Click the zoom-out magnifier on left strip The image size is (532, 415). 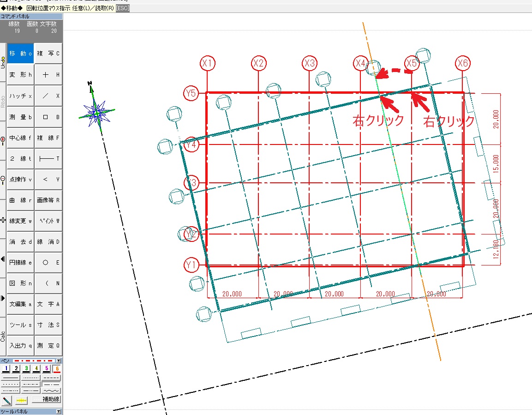[3, 179]
